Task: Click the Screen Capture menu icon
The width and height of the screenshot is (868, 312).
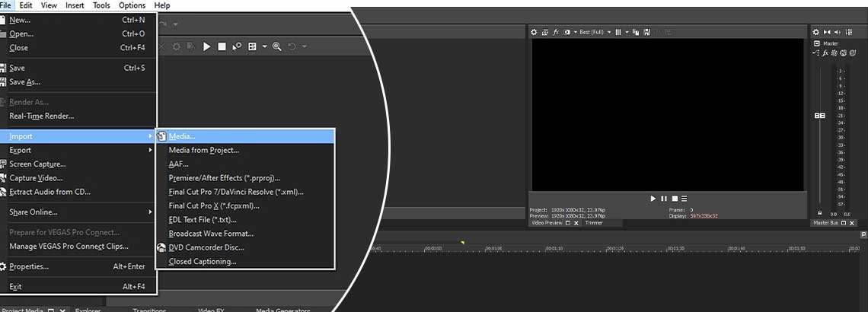Action: pyautogui.click(x=3, y=164)
